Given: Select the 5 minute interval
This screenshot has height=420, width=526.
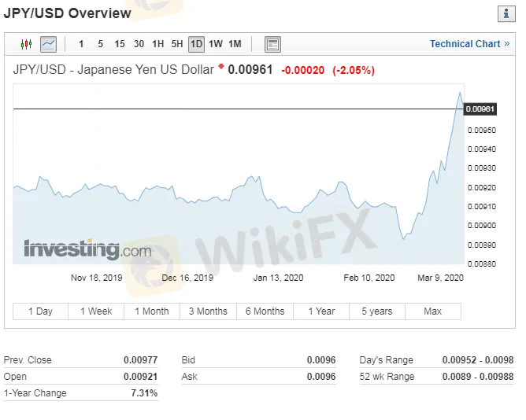Looking at the screenshot, I should pyautogui.click(x=100, y=44).
